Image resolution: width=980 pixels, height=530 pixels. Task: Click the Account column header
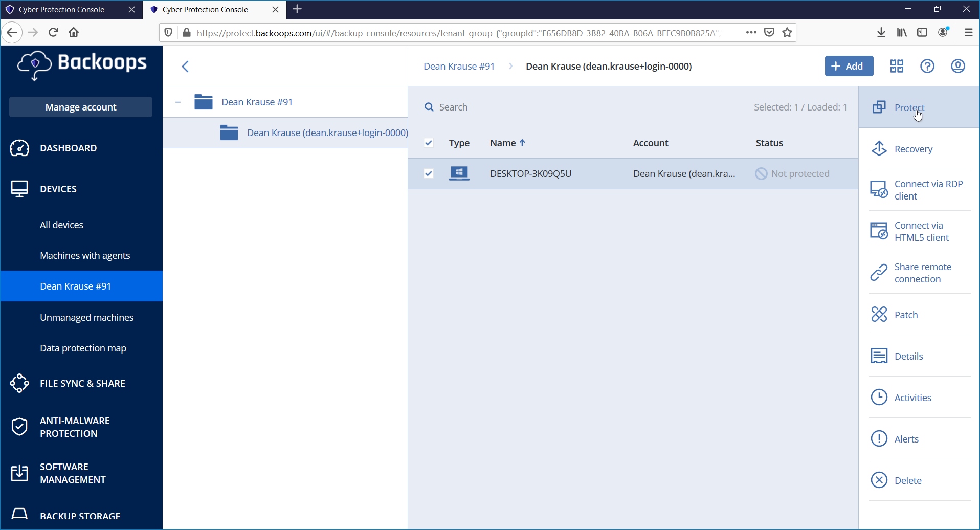(651, 143)
